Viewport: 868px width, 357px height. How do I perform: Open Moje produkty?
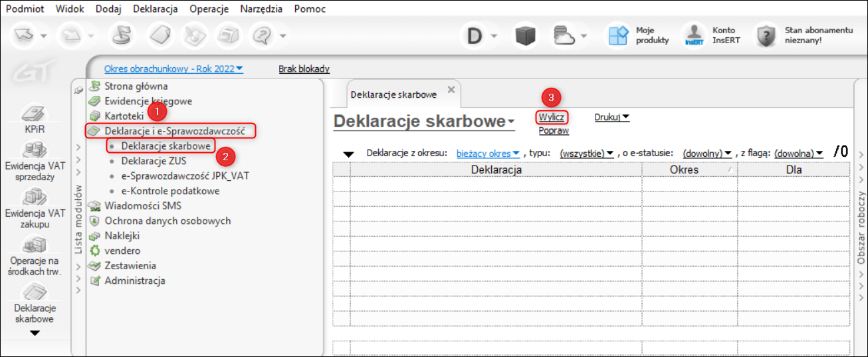click(x=638, y=36)
